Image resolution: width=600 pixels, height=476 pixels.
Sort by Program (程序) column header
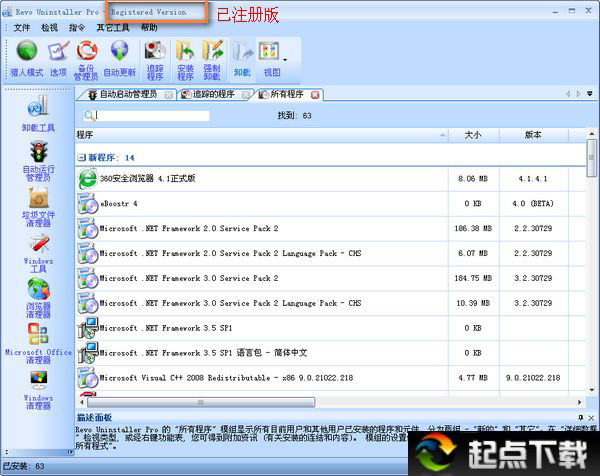[262, 135]
